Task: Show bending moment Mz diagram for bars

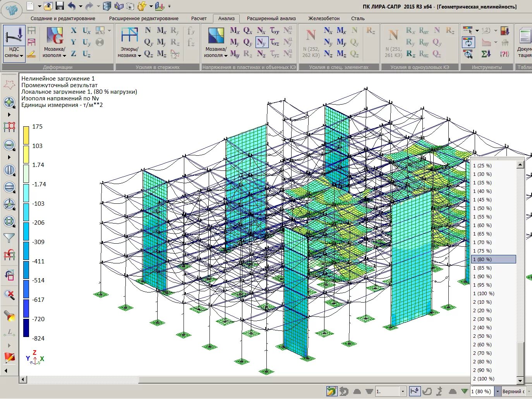Action: pyautogui.click(x=161, y=54)
